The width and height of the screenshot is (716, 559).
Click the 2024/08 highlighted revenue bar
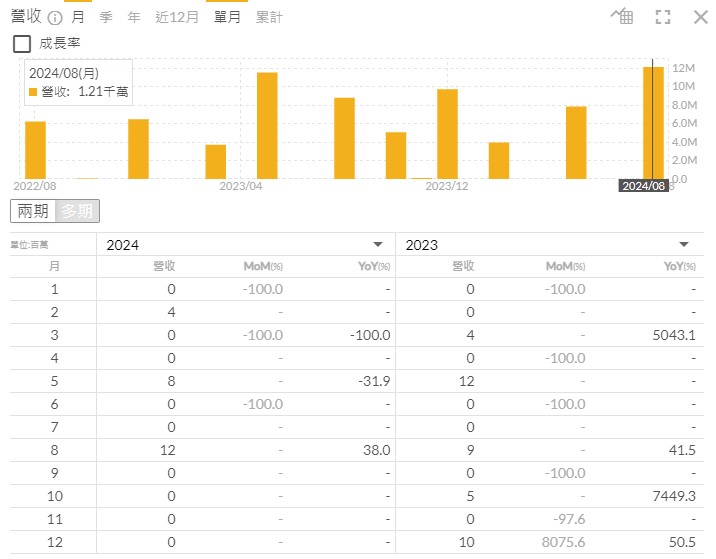point(653,122)
